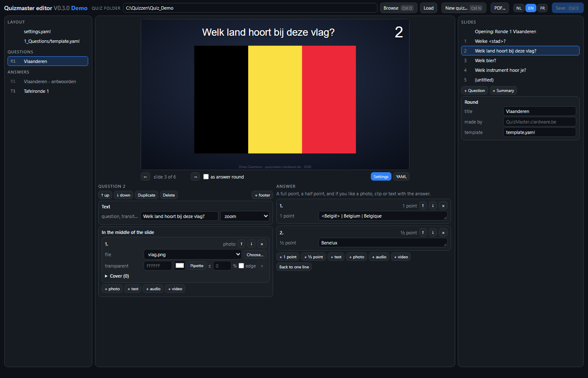
Task: Create a new quiz
Action: pos(464,8)
